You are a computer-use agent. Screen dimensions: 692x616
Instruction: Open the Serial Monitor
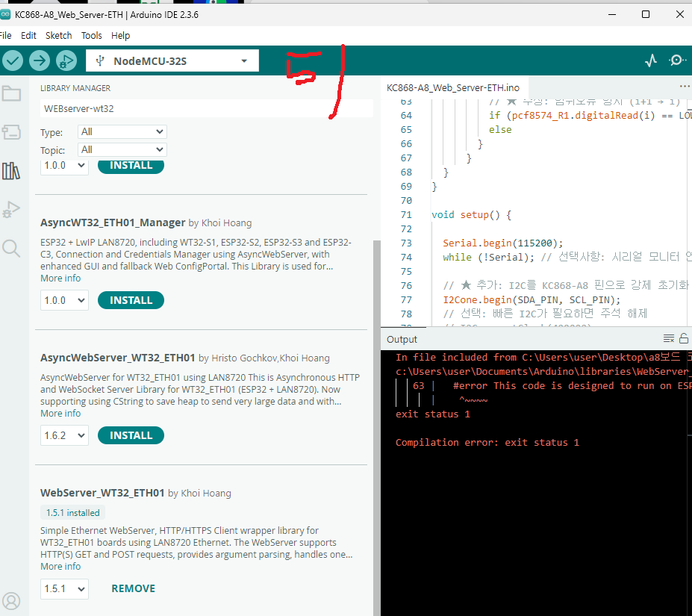point(677,60)
